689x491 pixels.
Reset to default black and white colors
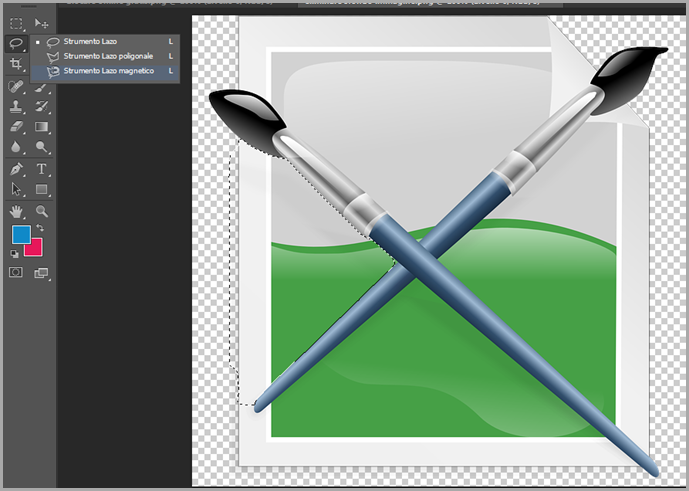[x=14, y=254]
